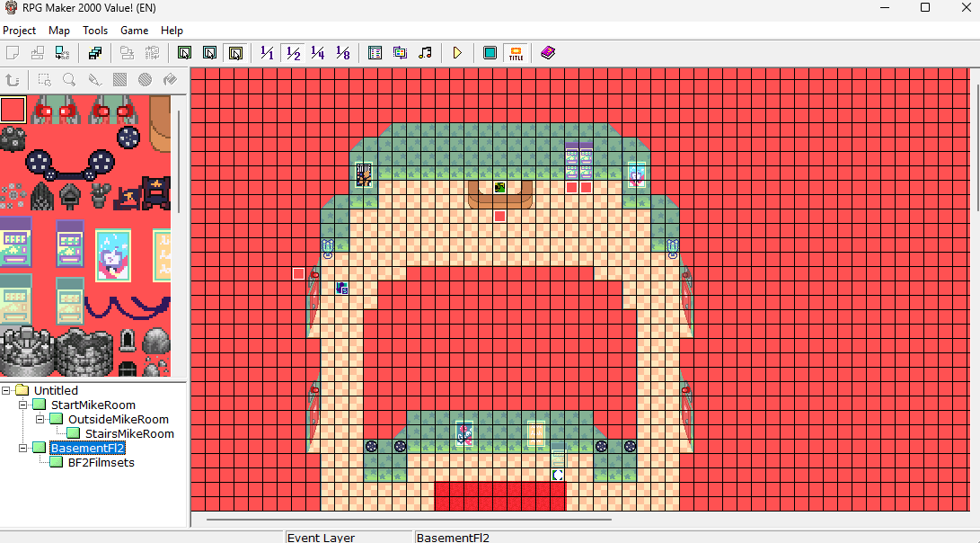The width and height of the screenshot is (980, 543).
Task: Click the tile palette vertical scrollbar
Action: click(x=179, y=162)
